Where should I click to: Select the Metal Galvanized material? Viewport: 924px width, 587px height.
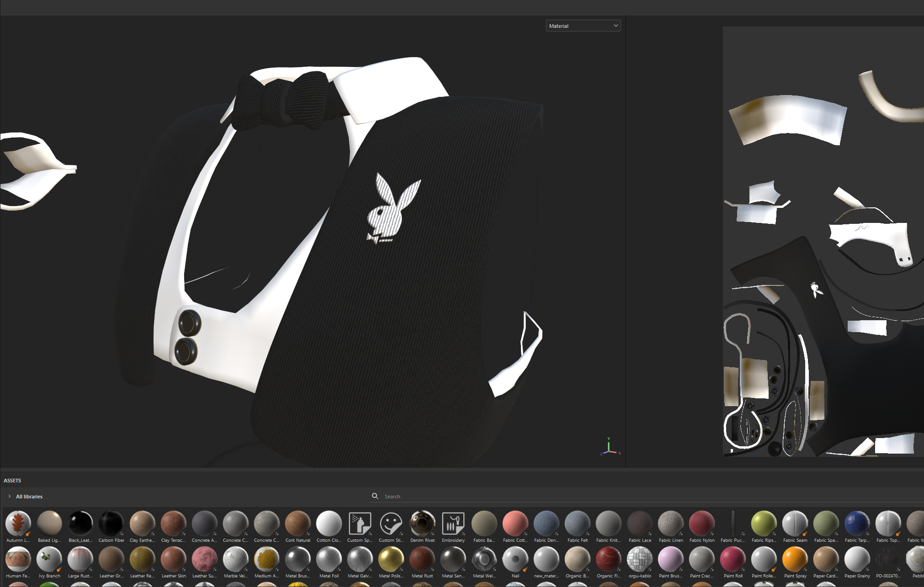tap(360, 559)
